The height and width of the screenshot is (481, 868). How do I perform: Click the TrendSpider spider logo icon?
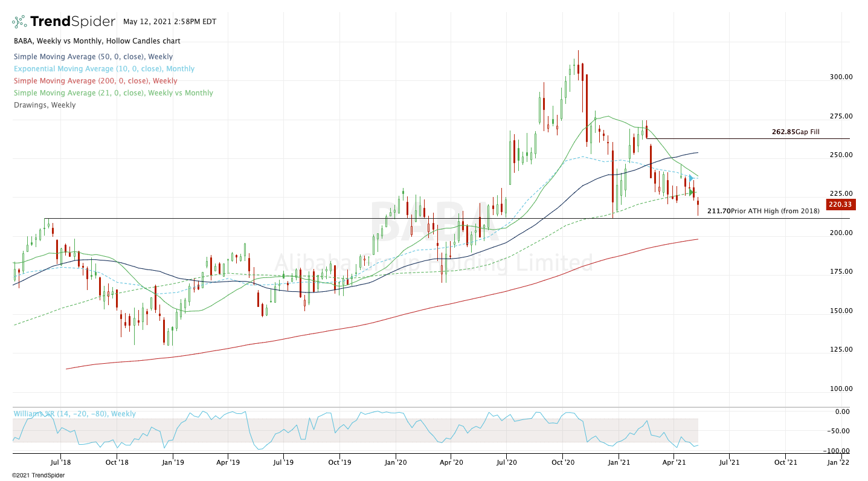pos(19,22)
